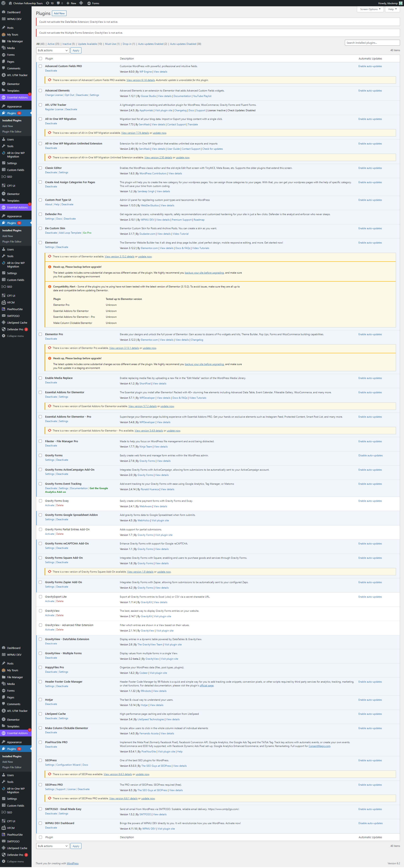
Task: Focus the Search installed plugins field
Action: click(372, 43)
